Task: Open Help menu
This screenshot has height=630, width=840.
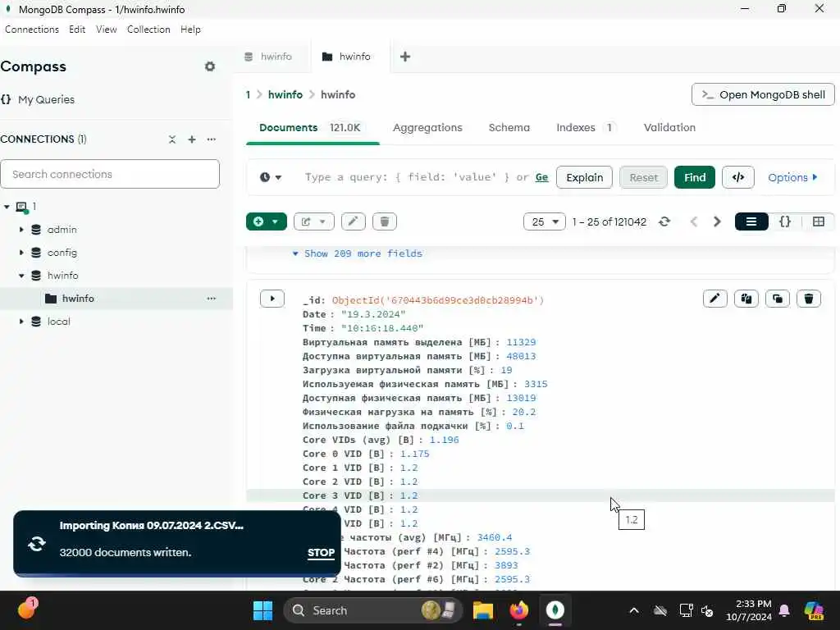Action: point(190,30)
